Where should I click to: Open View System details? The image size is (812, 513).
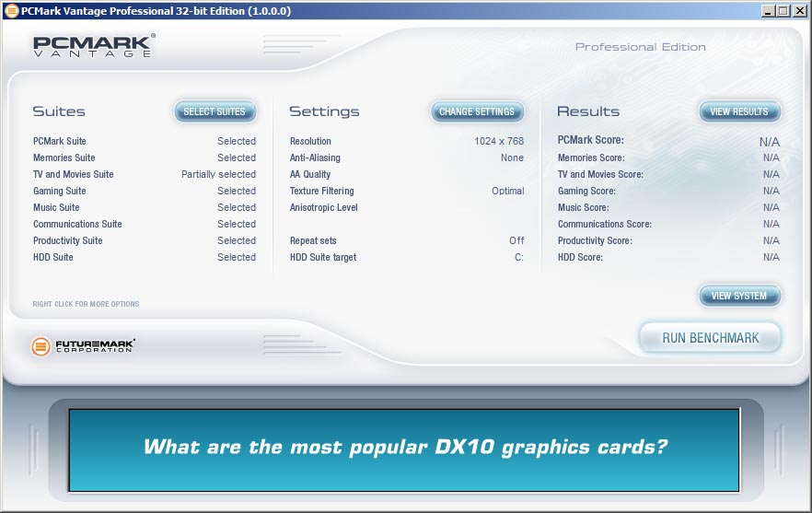(739, 296)
